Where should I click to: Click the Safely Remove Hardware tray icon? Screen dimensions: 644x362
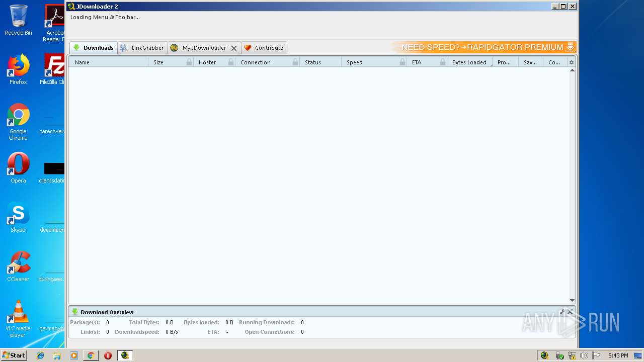(x=559, y=355)
